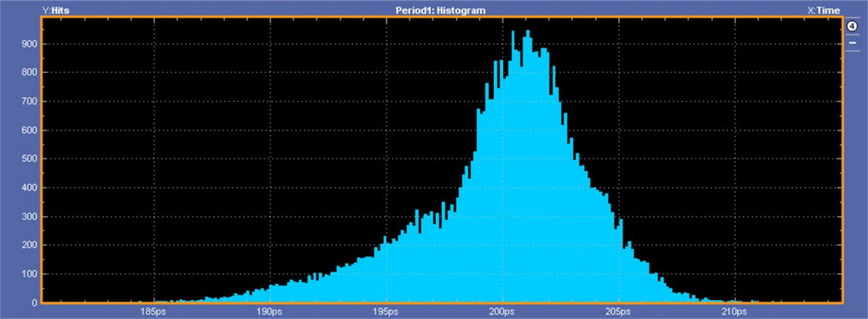
Task: Select the Period1: Histogram title
Action: coord(441,10)
